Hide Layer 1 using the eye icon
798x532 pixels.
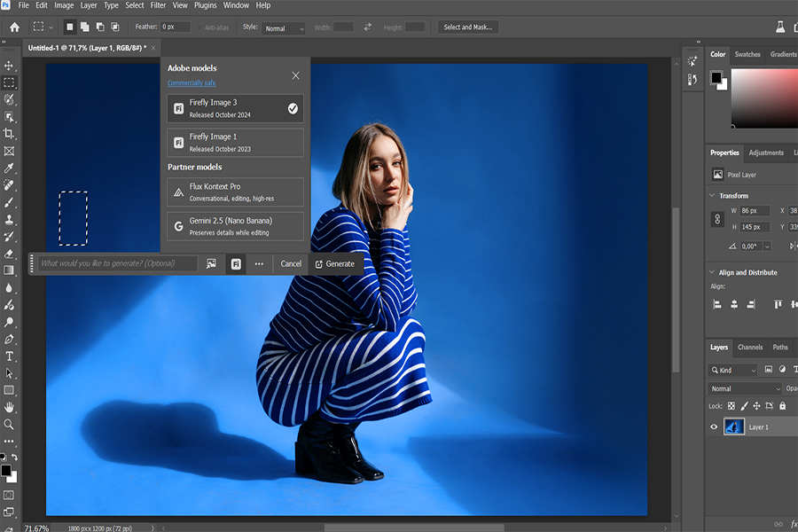tap(714, 426)
